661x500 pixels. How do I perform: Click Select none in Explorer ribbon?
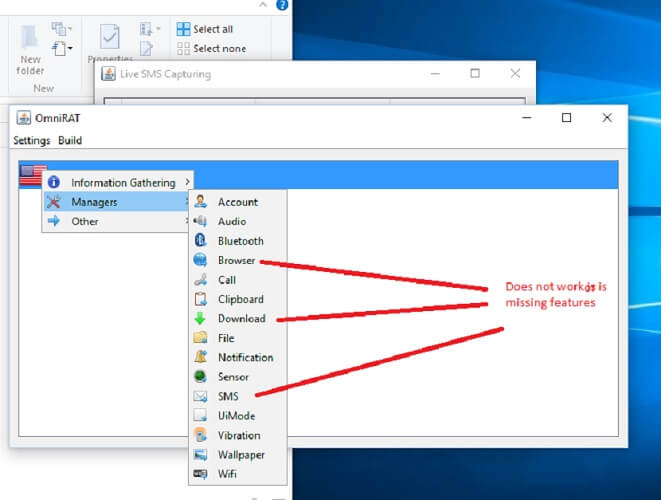coord(212,48)
